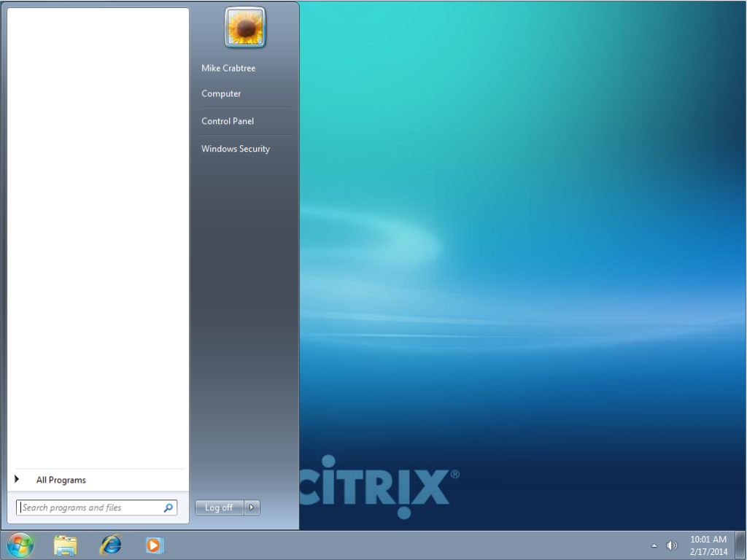Open the shutdown options arrow beside Log off
Screen dimensions: 747x560
(x=252, y=507)
